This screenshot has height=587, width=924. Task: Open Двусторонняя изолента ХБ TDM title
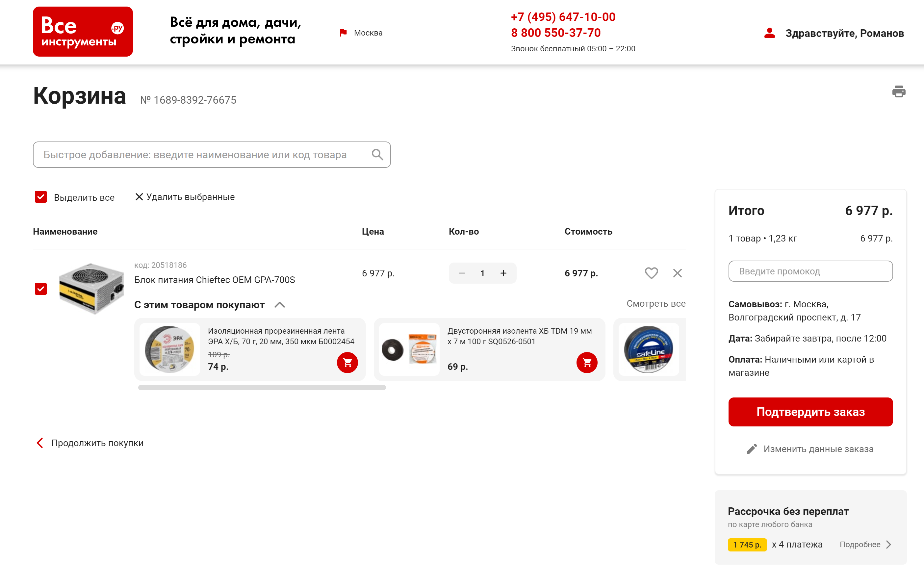(520, 336)
